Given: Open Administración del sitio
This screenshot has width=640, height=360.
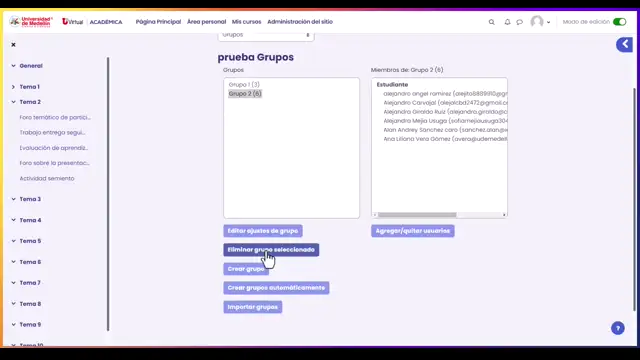Looking at the screenshot, I should click(x=300, y=22).
